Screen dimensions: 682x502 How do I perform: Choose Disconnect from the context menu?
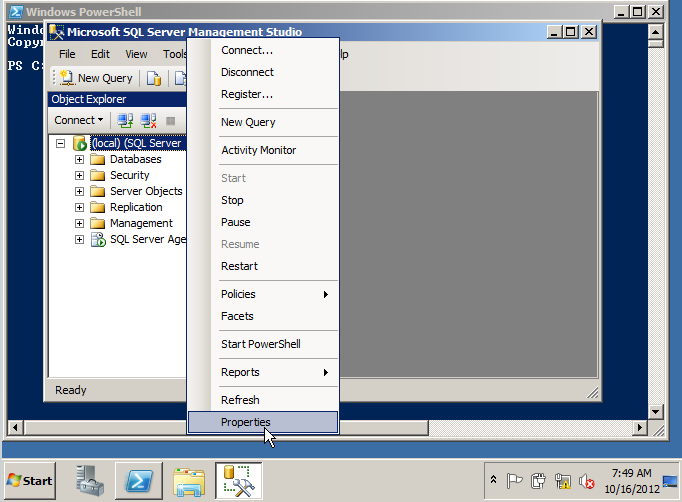click(263, 72)
